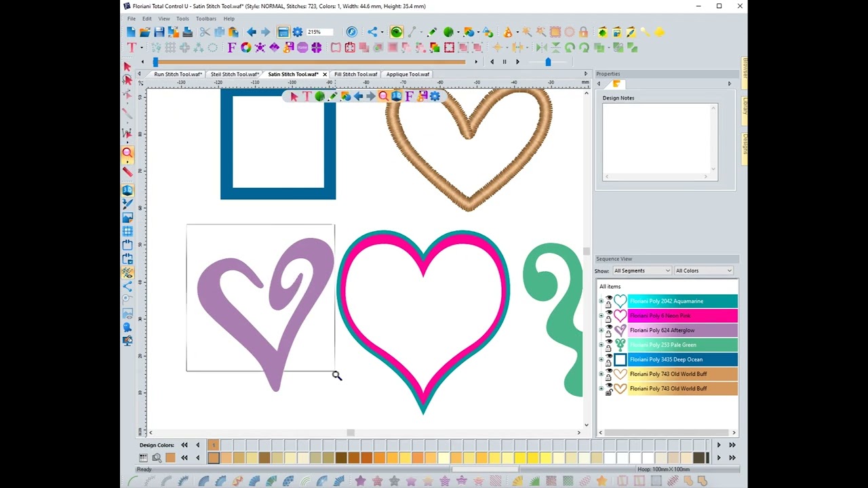Open the Tools menu
The image size is (868, 488).
182,18
